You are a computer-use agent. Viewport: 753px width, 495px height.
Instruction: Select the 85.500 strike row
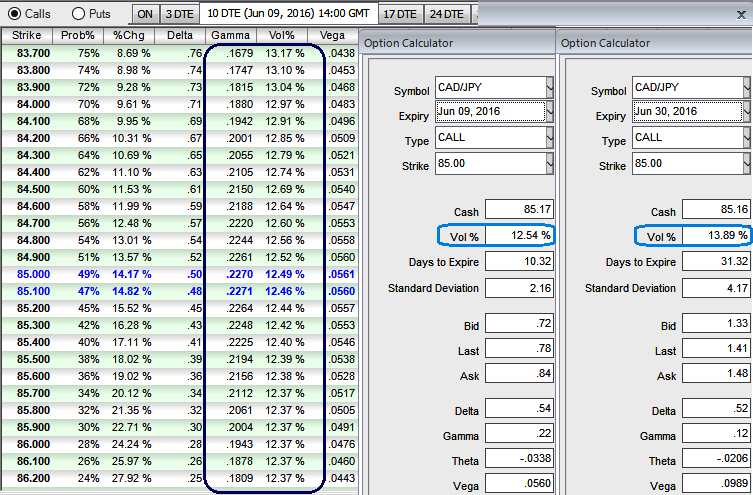[180, 359]
